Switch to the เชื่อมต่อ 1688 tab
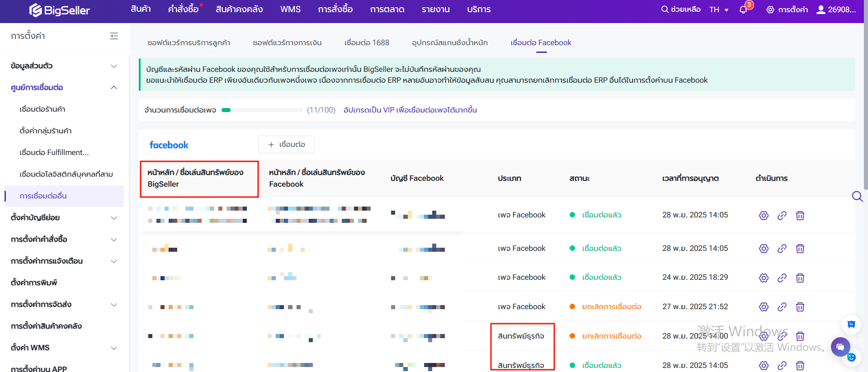Image resolution: width=868 pixels, height=372 pixels. pos(366,42)
